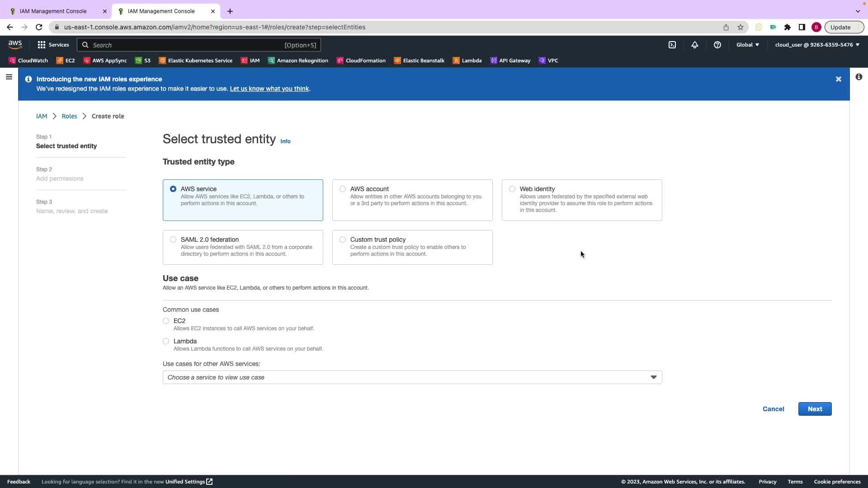Click the AWS logo home icon
Screen dimensions: 868x488
pos(15,45)
